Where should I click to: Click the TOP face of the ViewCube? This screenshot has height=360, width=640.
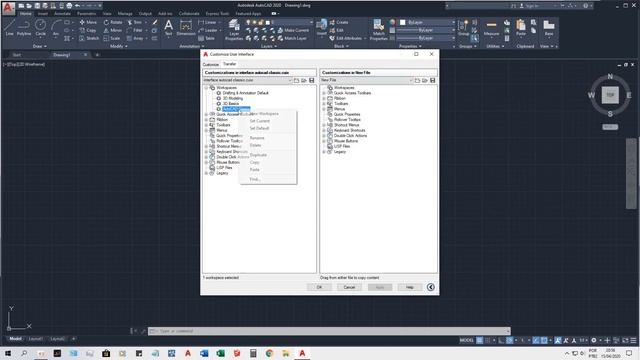610,95
